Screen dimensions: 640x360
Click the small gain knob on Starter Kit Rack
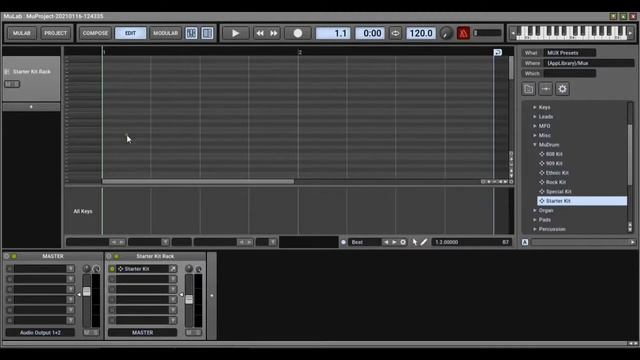pyautogui.click(x=199, y=269)
